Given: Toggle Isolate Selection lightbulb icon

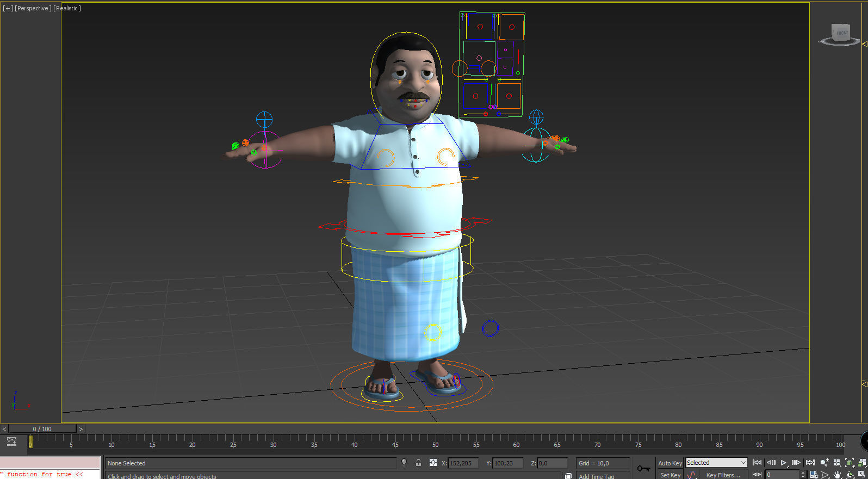Looking at the screenshot, I should [x=404, y=463].
